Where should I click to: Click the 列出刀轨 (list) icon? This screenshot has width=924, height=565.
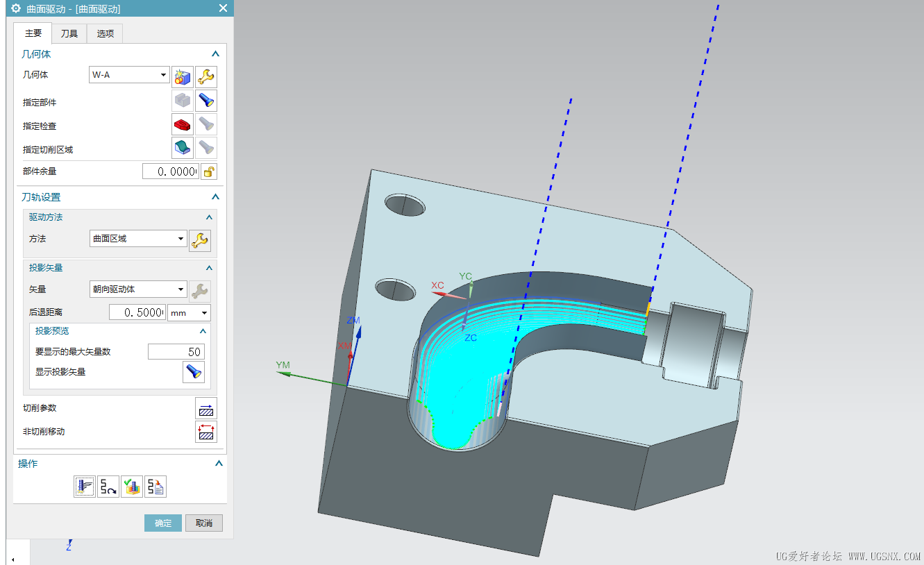coord(156,487)
